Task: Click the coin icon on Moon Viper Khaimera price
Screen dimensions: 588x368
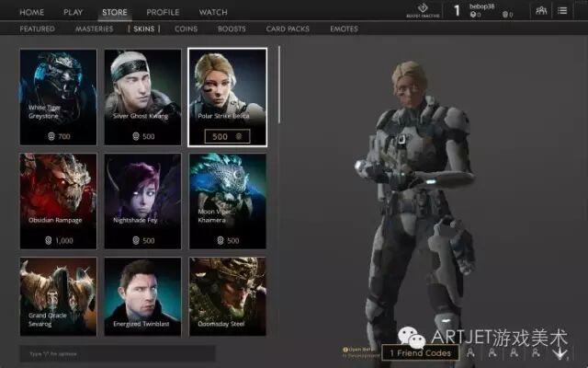Action: pos(220,240)
